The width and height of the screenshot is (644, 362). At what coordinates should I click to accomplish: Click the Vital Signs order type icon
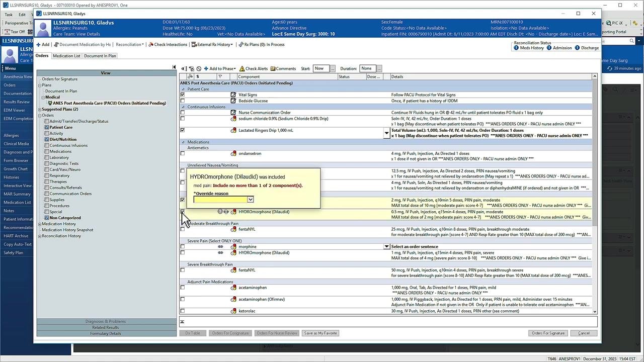(233, 95)
